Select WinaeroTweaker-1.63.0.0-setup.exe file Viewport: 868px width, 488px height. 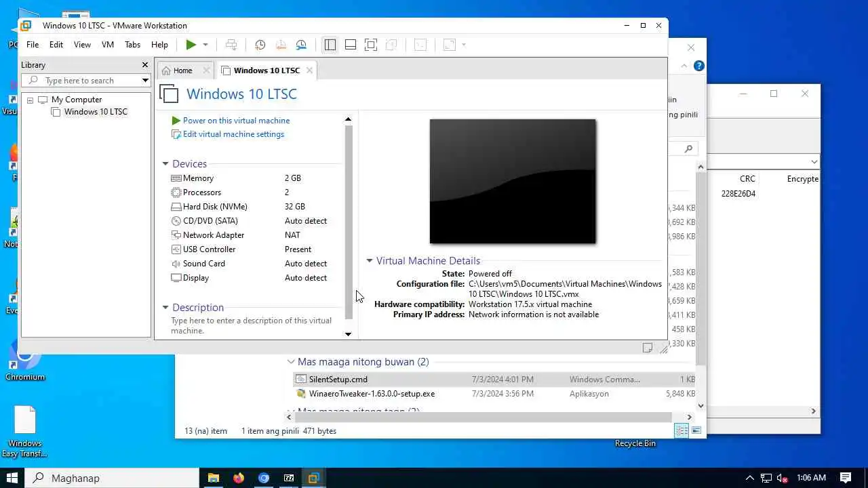pyautogui.click(x=372, y=394)
